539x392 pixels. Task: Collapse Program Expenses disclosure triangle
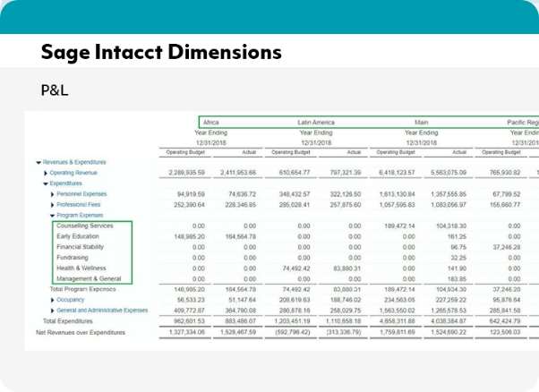tap(53, 215)
